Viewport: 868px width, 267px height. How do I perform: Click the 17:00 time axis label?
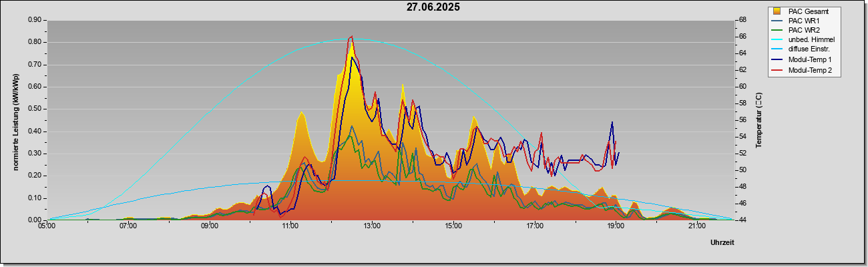(x=534, y=226)
